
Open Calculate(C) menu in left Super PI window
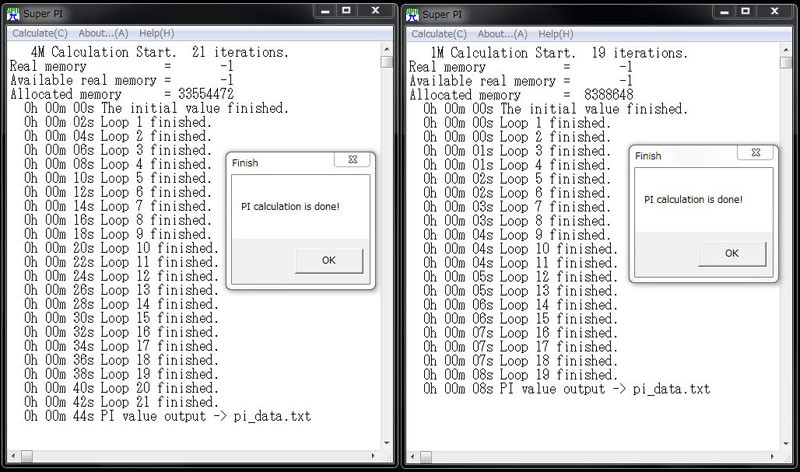[40, 33]
